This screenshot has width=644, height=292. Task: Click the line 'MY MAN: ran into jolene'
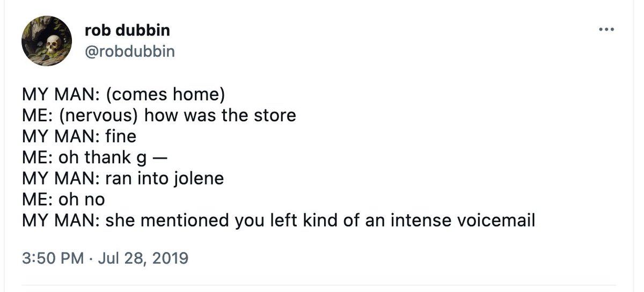coord(123,178)
